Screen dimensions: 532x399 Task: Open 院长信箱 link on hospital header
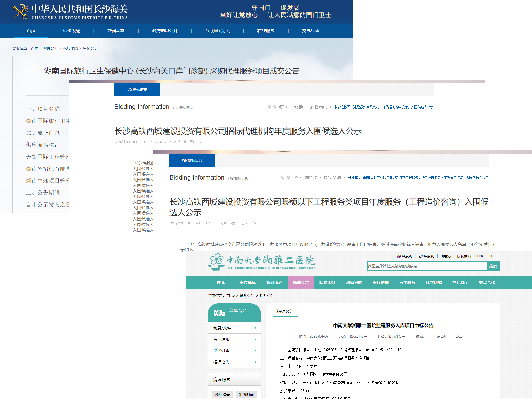[464, 256]
